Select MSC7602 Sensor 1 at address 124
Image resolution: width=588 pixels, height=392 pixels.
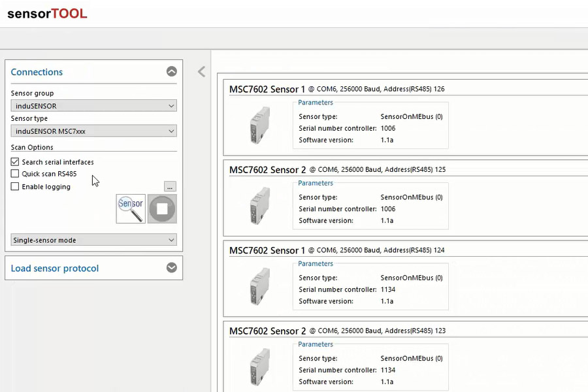click(x=267, y=251)
